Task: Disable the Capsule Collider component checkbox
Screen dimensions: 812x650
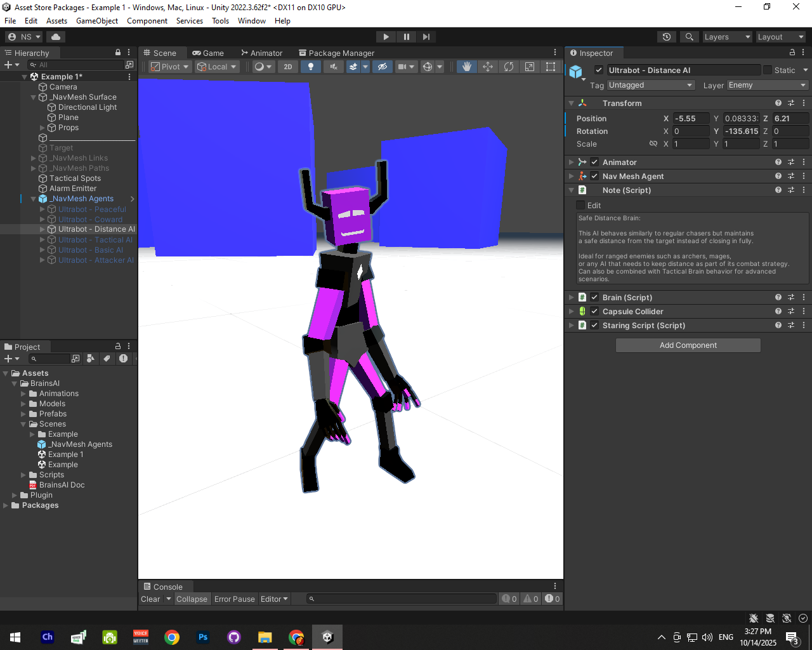Action: click(594, 311)
